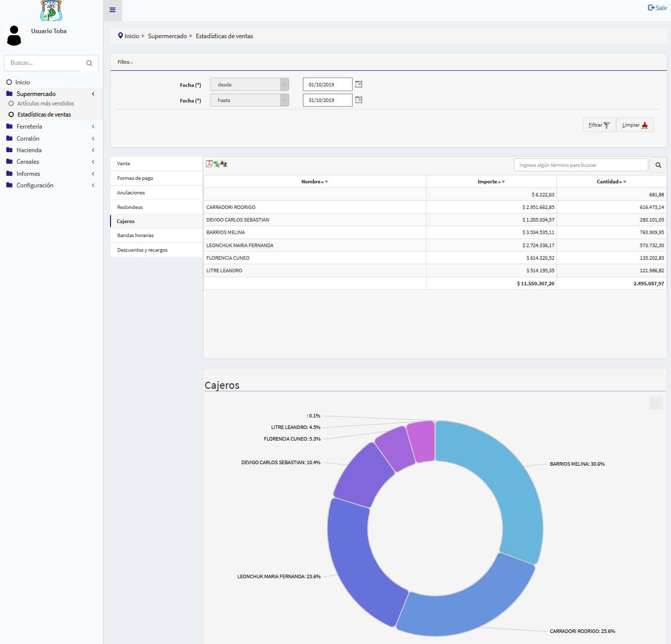
Task: Export table to Excel
Action: coord(216,164)
